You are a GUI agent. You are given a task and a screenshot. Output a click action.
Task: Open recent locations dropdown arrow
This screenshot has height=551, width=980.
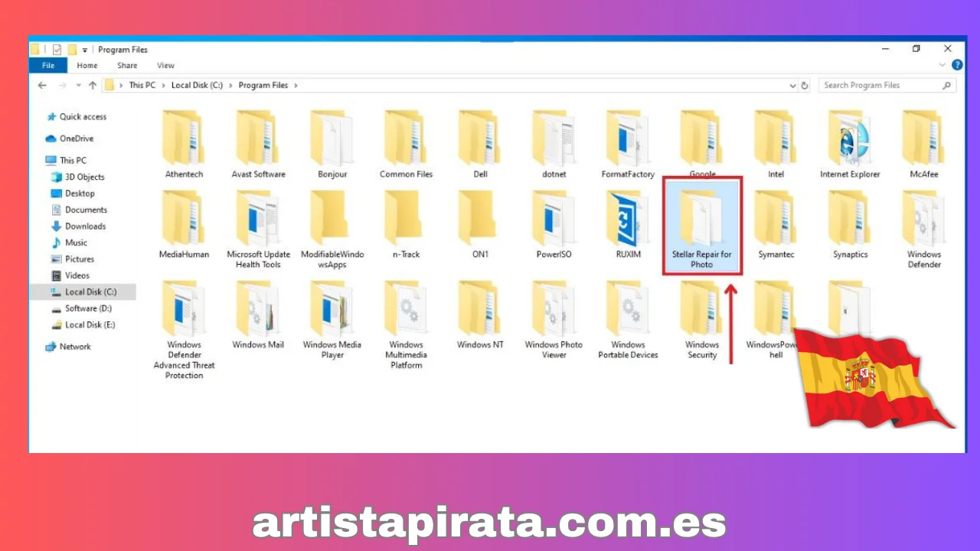click(x=78, y=86)
